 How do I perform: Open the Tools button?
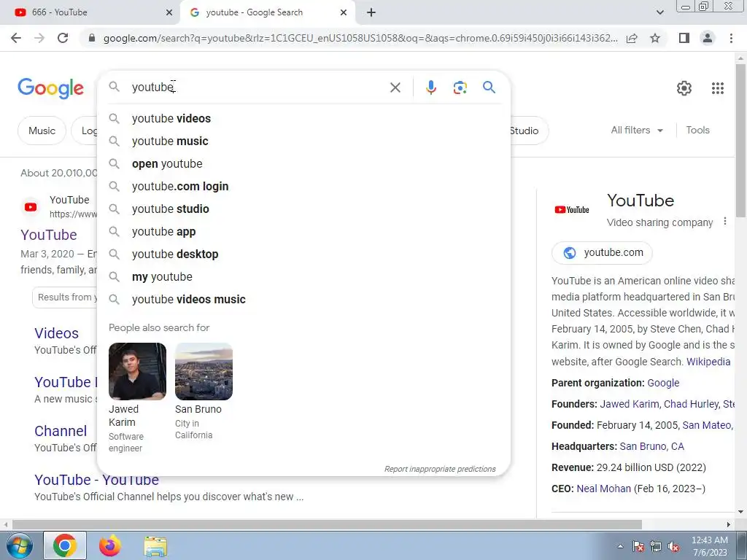697,130
